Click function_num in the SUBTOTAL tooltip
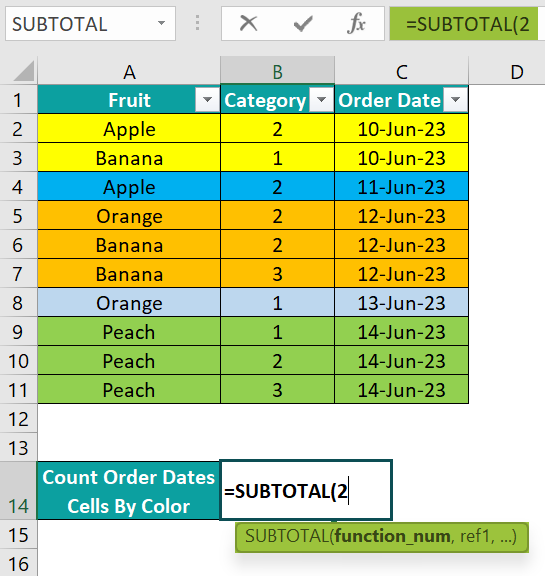 point(392,536)
